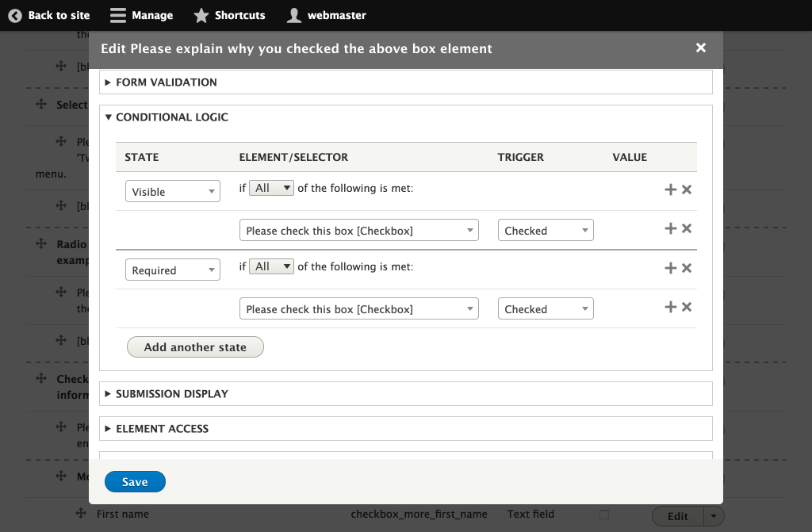
Task: Click the Back to site arrow icon
Action: 15,16
